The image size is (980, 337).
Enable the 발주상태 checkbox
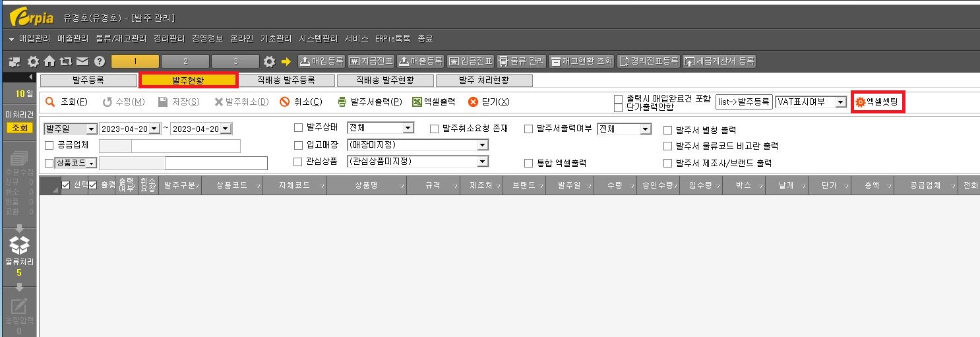(298, 128)
